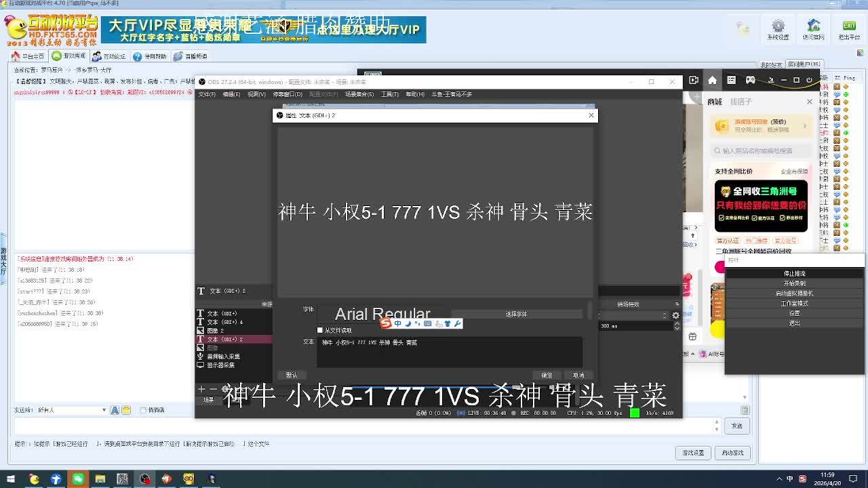Open the 文件(F) menu in OBS
The image size is (868, 488).
(207, 94)
